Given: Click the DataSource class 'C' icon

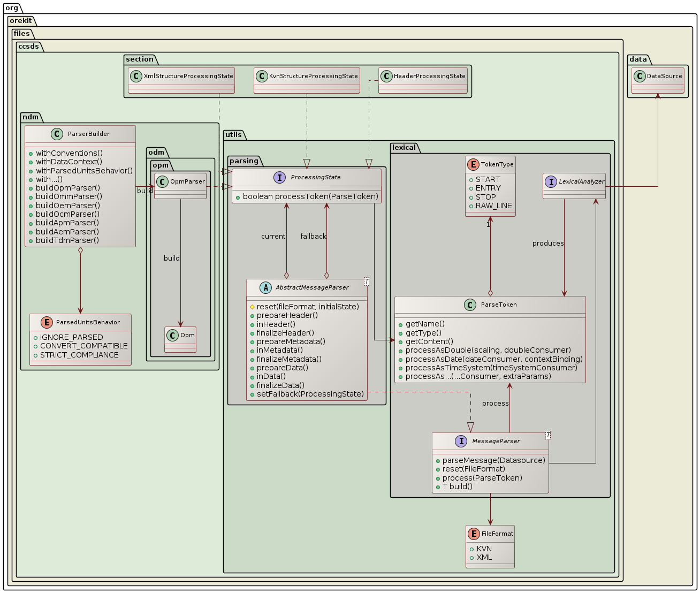Looking at the screenshot, I should 639,76.
